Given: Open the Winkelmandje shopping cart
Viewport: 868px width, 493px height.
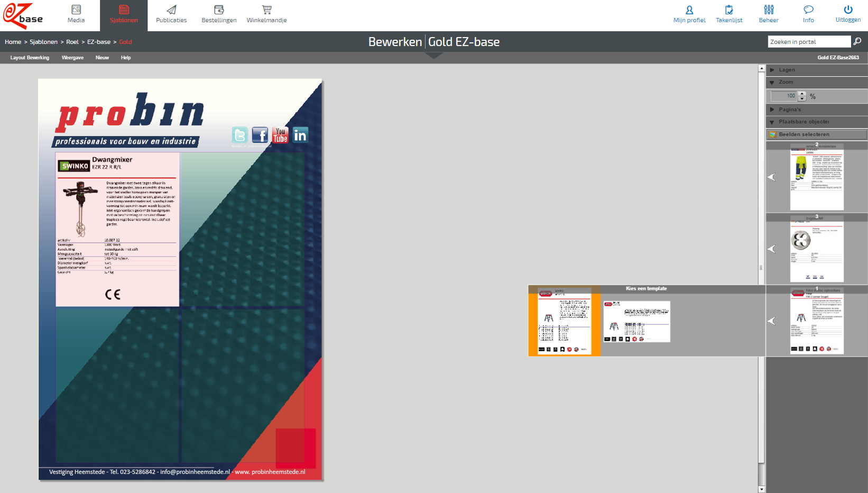Looking at the screenshot, I should click(x=266, y=14).
